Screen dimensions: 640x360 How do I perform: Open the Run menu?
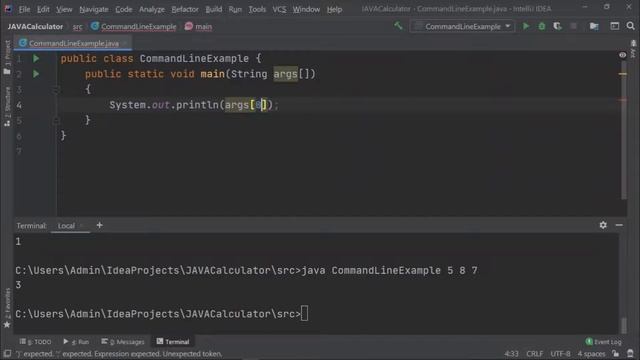[235, 9]
